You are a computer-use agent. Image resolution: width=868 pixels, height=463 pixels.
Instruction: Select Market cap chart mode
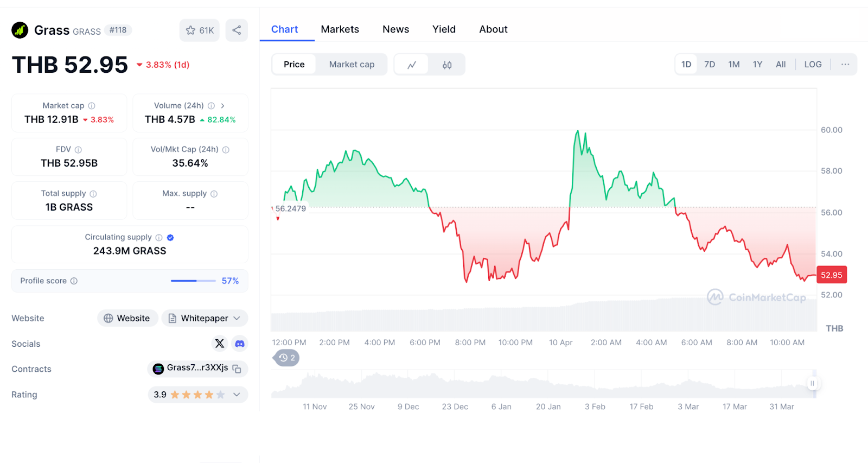coord(352,65)
